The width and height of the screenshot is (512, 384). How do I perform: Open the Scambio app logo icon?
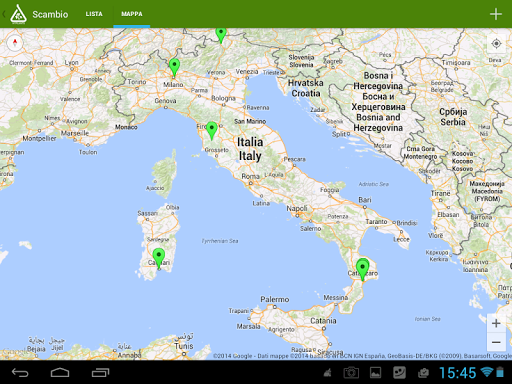pos(18,14)
